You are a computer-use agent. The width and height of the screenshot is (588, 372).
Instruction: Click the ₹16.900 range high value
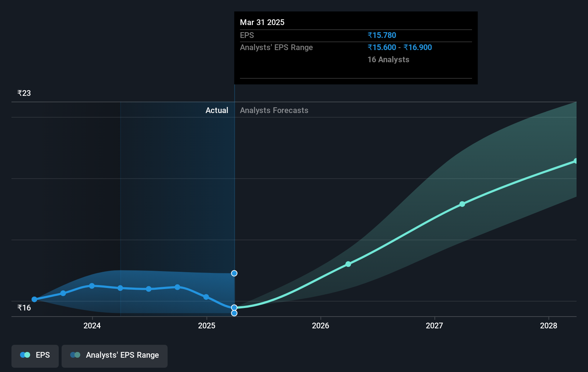(418, 48)
